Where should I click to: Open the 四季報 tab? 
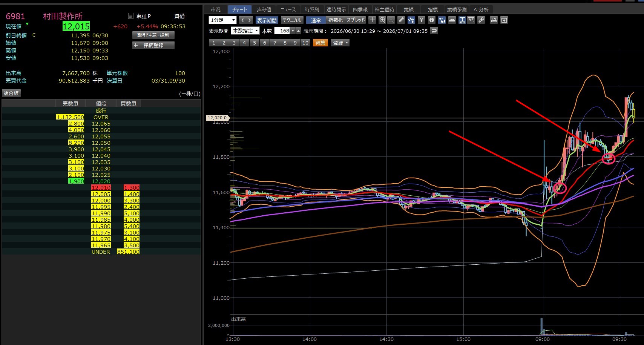click(x=360, y=9)
